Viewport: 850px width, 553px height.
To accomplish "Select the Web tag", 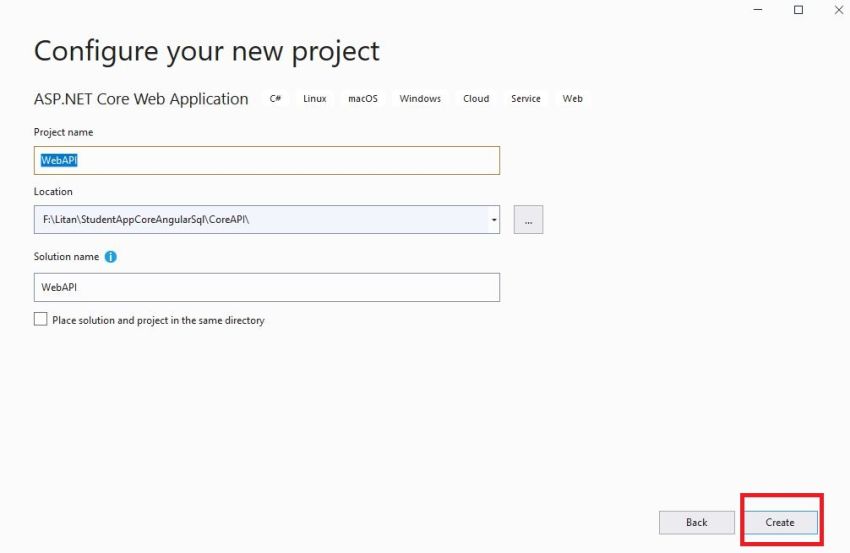I will coord(572,99).
